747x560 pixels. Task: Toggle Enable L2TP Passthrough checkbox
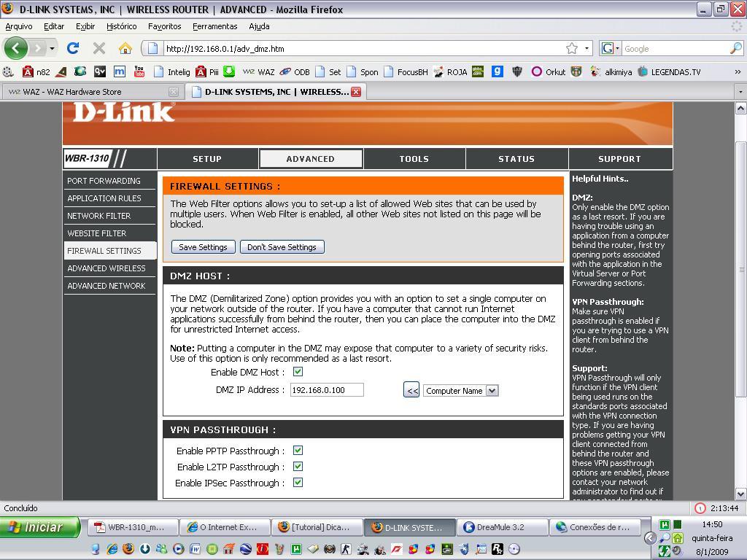point(298,466)
